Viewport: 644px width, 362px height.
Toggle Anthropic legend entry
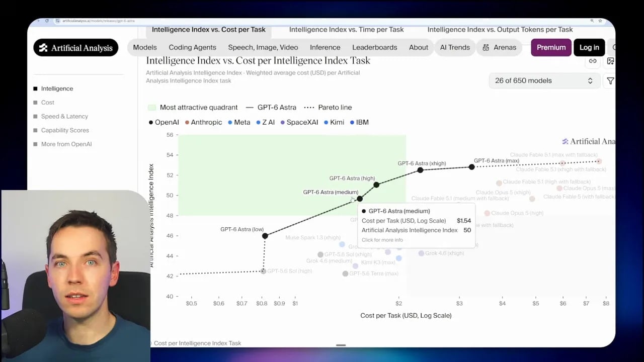click(x=203, y=122)
